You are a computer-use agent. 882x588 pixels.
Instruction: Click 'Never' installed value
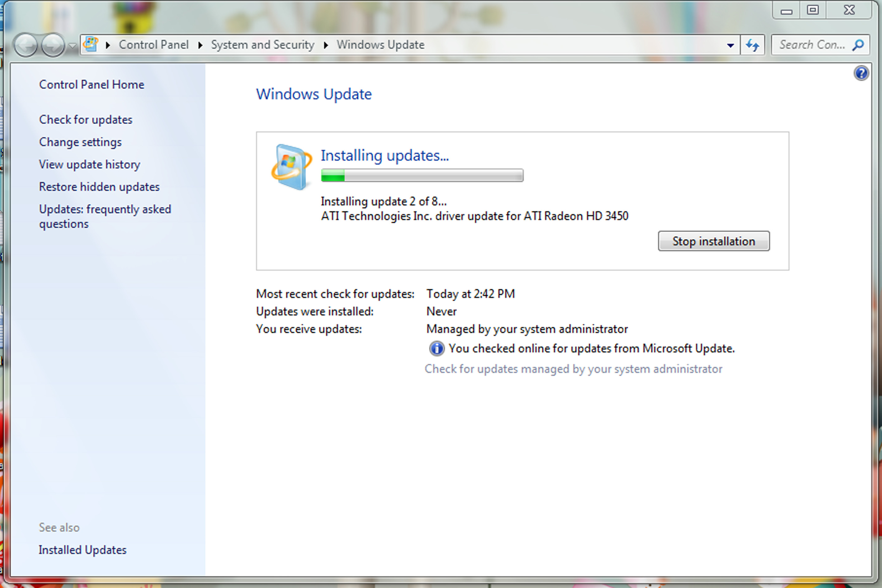pyautogui.click(x=441, y=311)
